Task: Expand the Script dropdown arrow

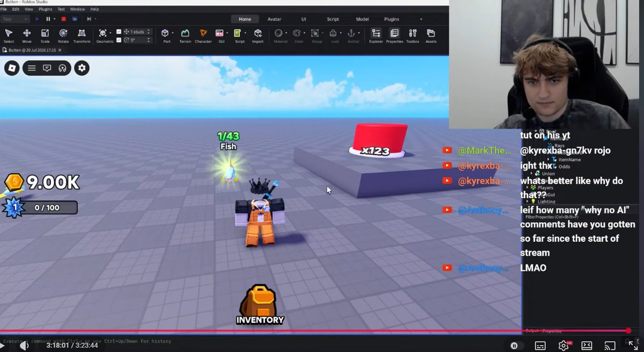Action: (246, 33)
